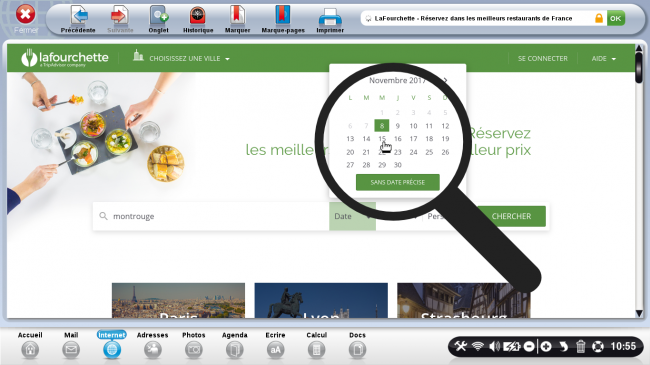This screenshot has width=650, height=365.
Task: Print the page with Imprimer
Action: click(x=330, y=19)
